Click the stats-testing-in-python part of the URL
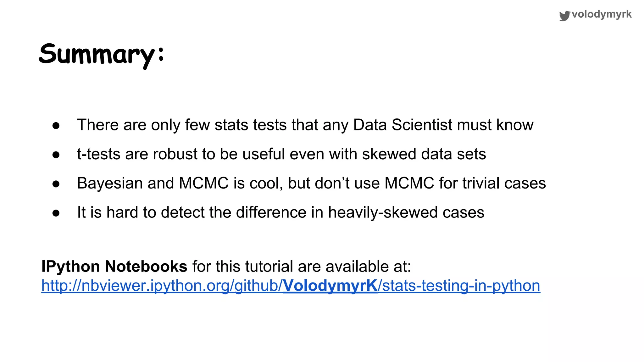 pyautogui.click(x=459, y=286)
